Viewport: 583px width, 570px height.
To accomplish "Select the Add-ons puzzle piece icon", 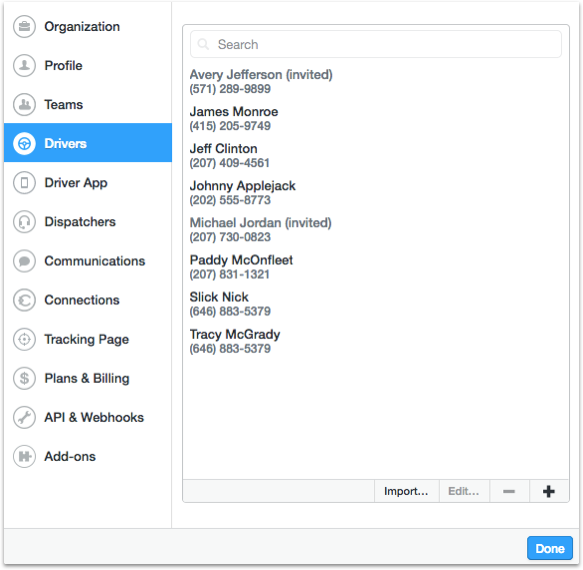I will click(24, 457).
